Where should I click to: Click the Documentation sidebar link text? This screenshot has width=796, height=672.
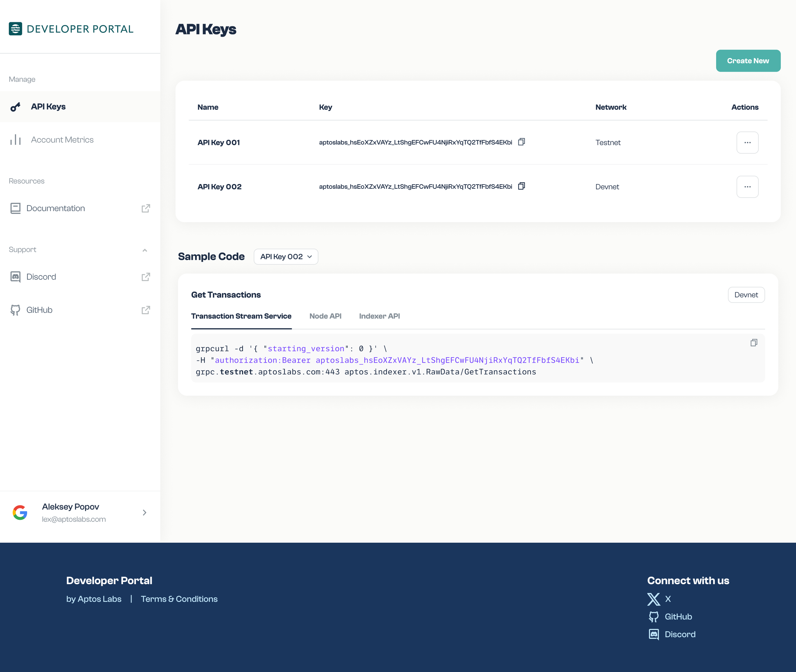pos(56,209)
